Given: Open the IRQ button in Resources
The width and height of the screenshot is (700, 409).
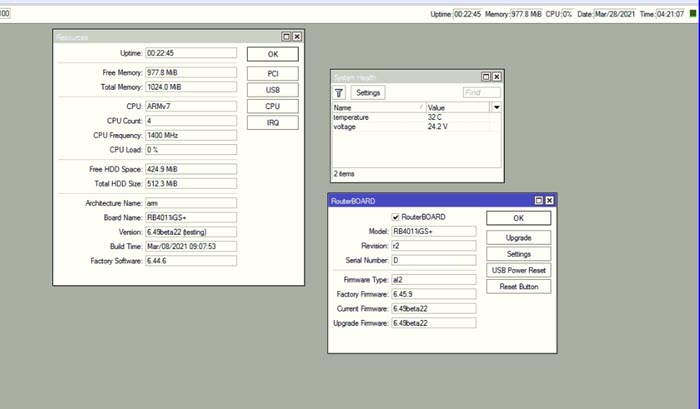Looking at the screenshot, I should point(272,122).
